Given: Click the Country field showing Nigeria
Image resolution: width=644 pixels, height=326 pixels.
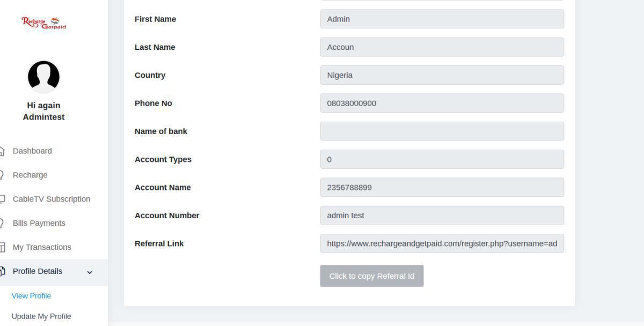Looking at the screenshot, I should tap(441, 75).
